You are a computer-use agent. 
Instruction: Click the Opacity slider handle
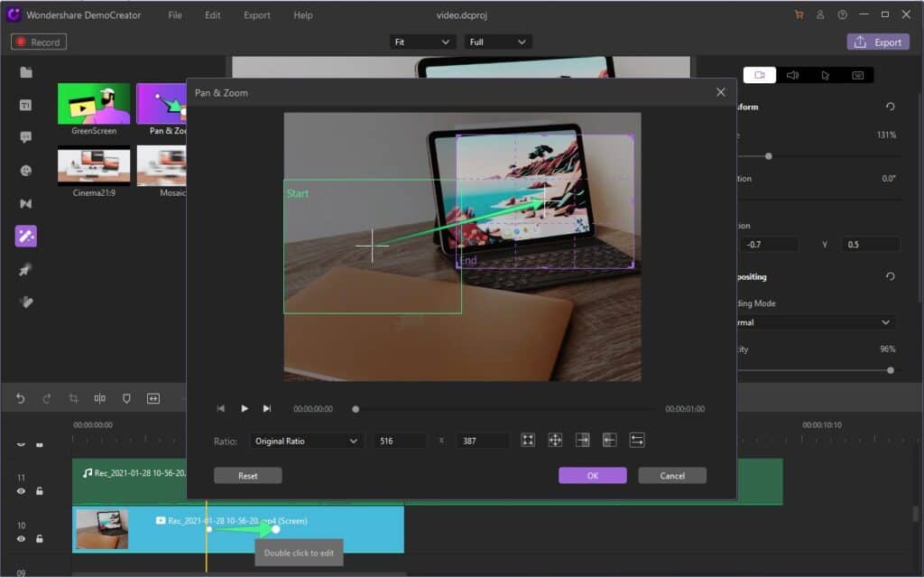891,370
